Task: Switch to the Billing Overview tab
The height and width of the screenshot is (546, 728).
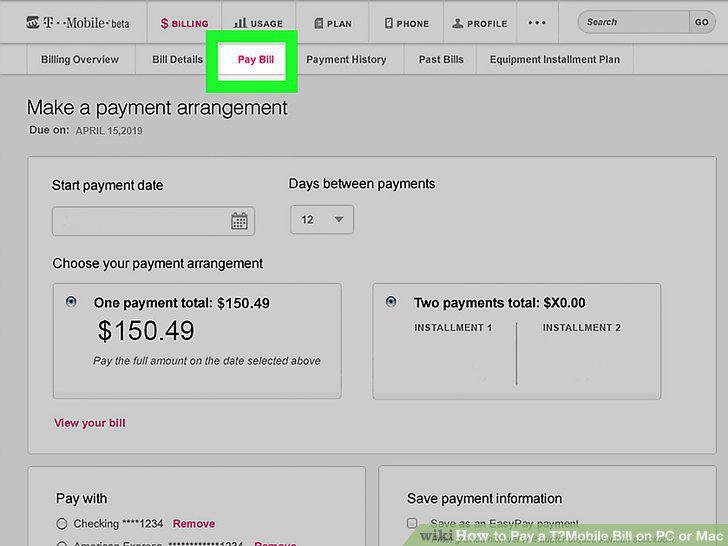Action: [80, 59]
